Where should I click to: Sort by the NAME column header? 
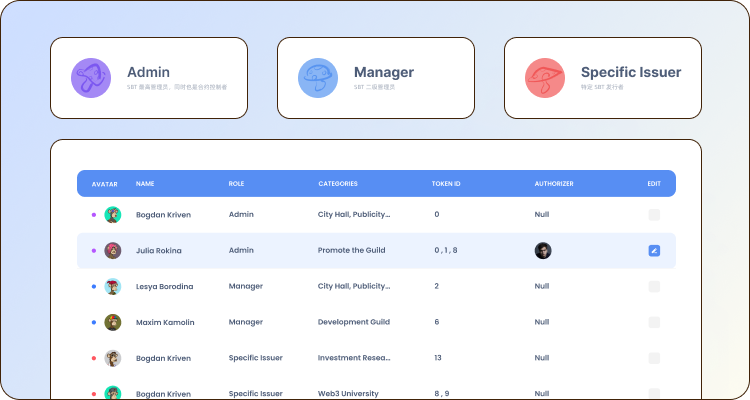point(145,184)
